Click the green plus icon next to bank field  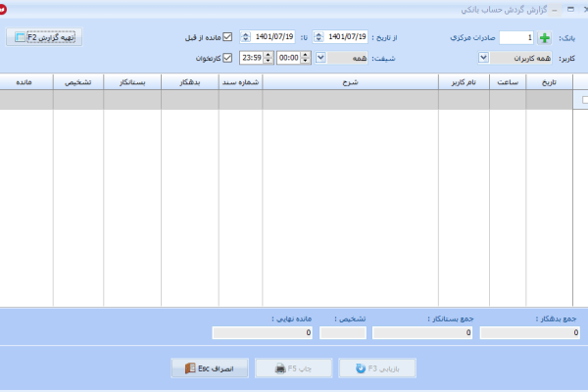[545, 37]
